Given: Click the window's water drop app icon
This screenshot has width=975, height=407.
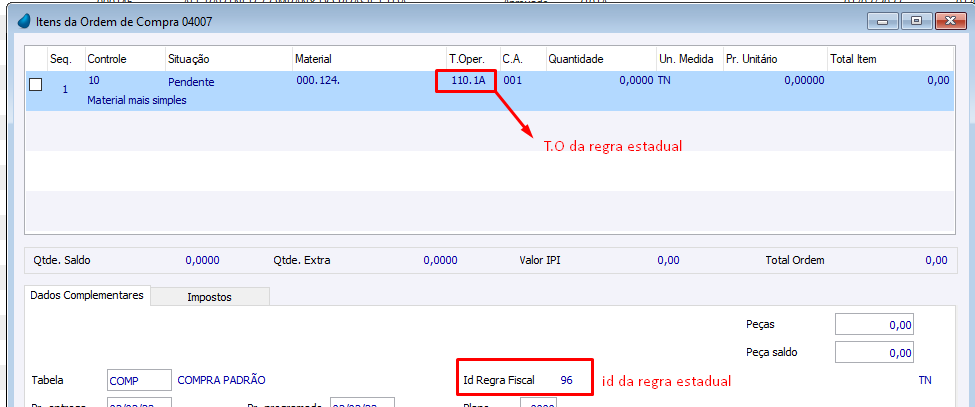Looking at the screenshot, I should (x=24, y=22).
